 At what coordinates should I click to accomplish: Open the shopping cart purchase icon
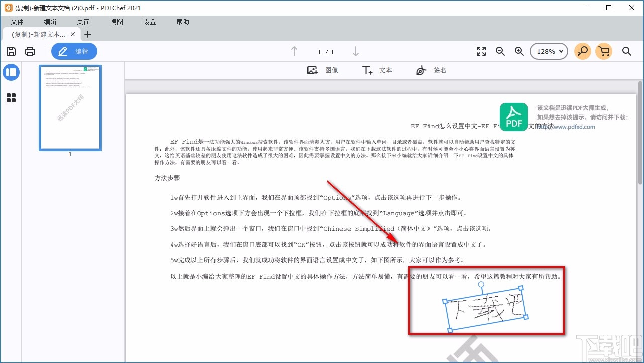pos(604,51)
